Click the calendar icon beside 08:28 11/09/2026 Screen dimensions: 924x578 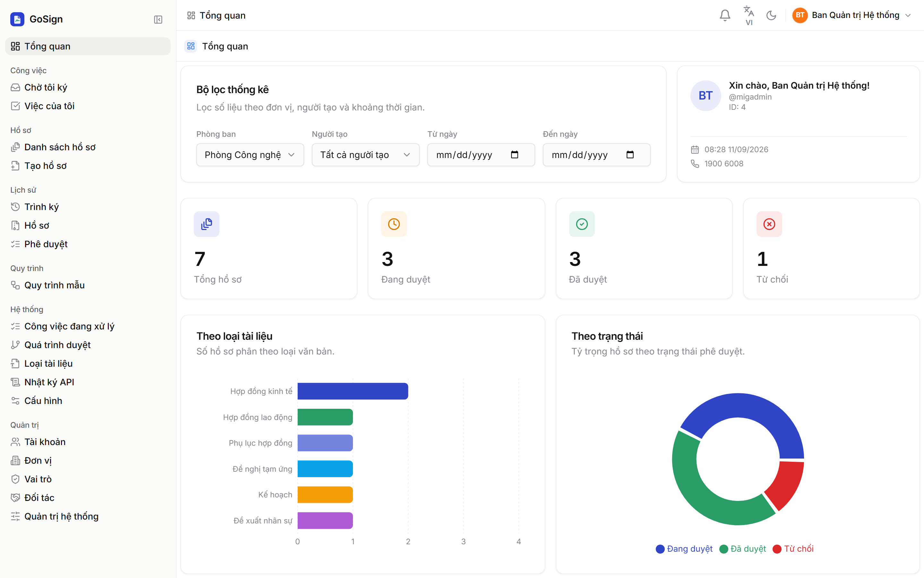(x=695, y=149)
